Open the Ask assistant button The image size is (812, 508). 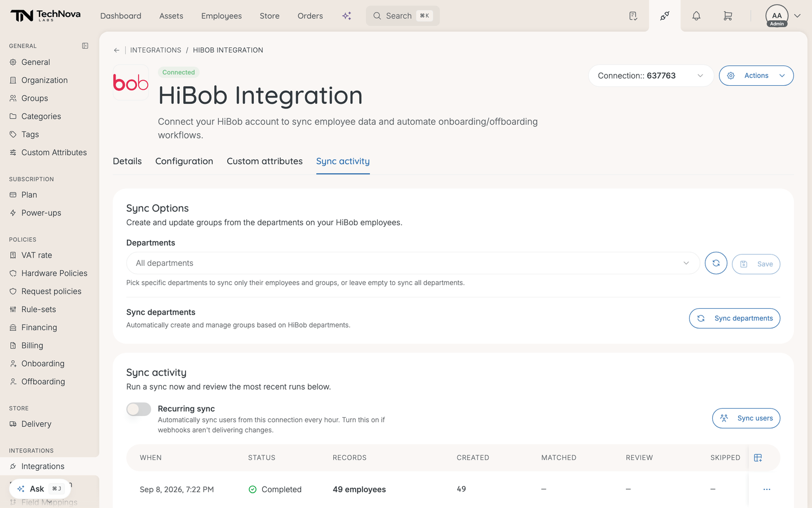[x=40, y=489]
